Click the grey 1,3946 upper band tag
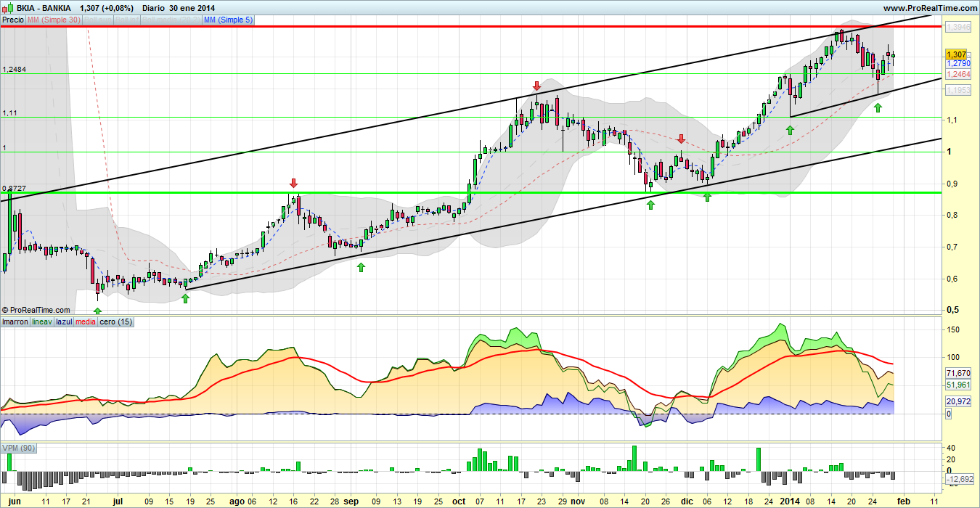 coord(957,27)
